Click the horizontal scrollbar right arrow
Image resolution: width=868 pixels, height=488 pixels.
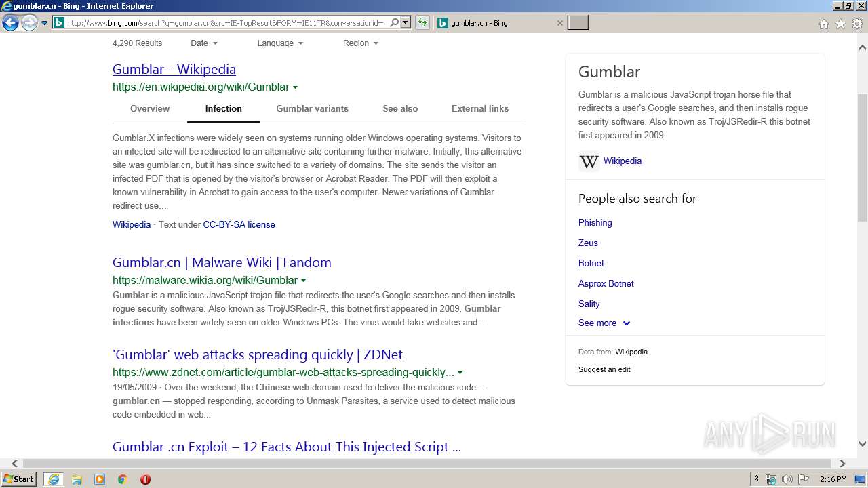click(842, 464)
